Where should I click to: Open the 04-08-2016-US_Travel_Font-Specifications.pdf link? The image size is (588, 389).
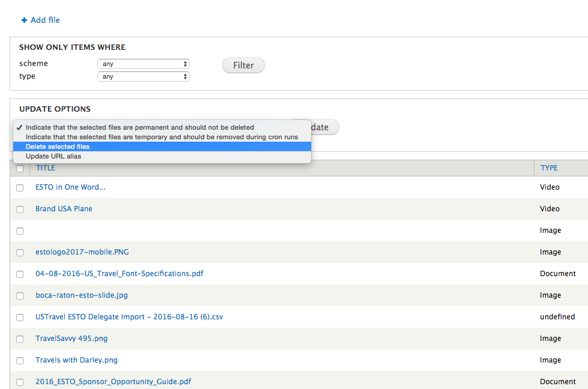(x=120, y=274)
